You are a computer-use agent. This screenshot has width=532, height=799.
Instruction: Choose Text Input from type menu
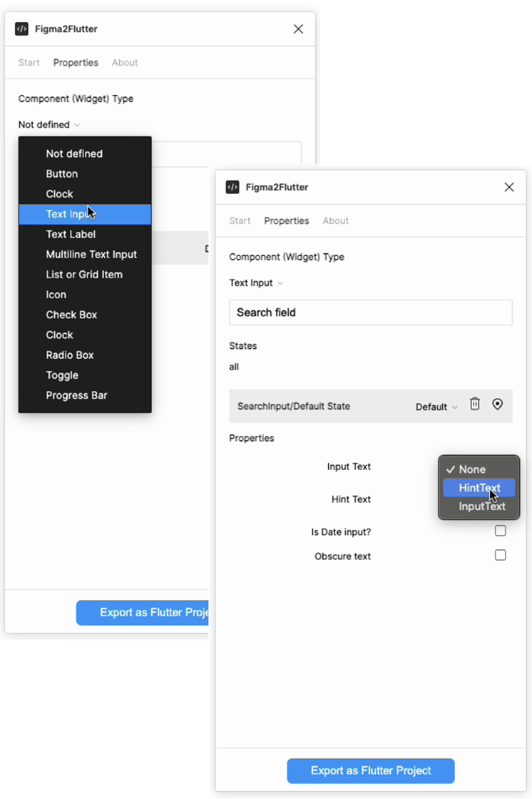pyautogui.click(x=85, y=214)
